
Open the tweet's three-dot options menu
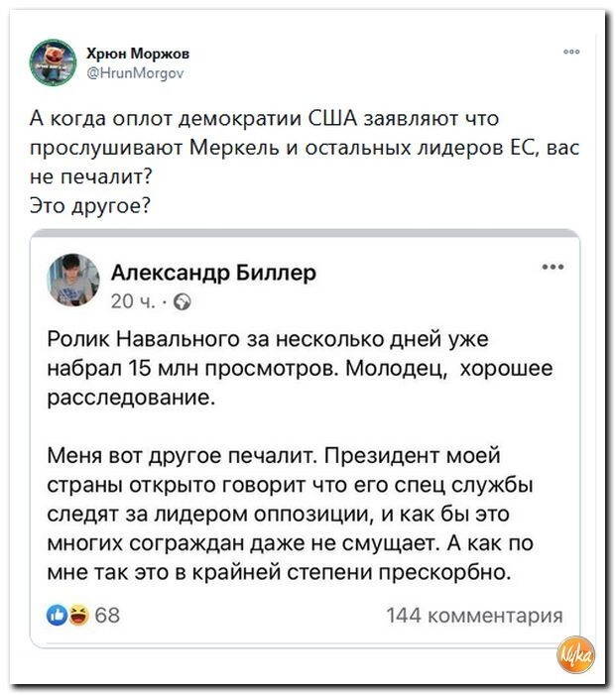pos(571,52)
